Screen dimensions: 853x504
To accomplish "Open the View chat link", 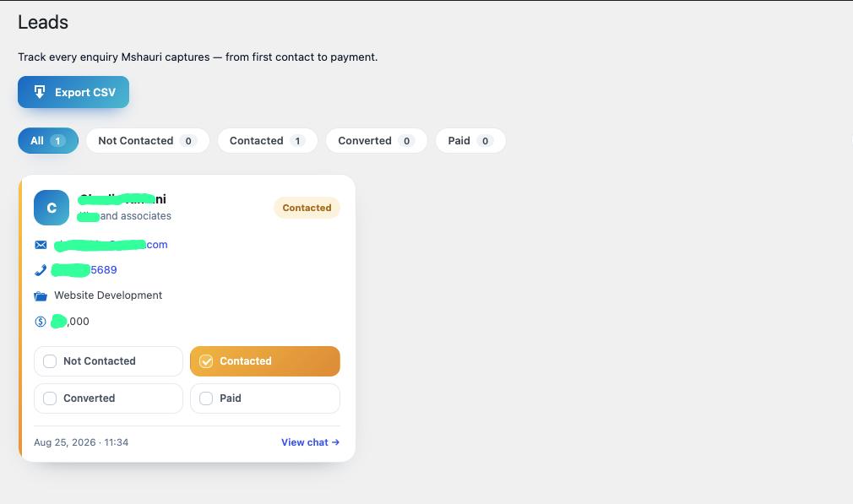I will (310, 442).
